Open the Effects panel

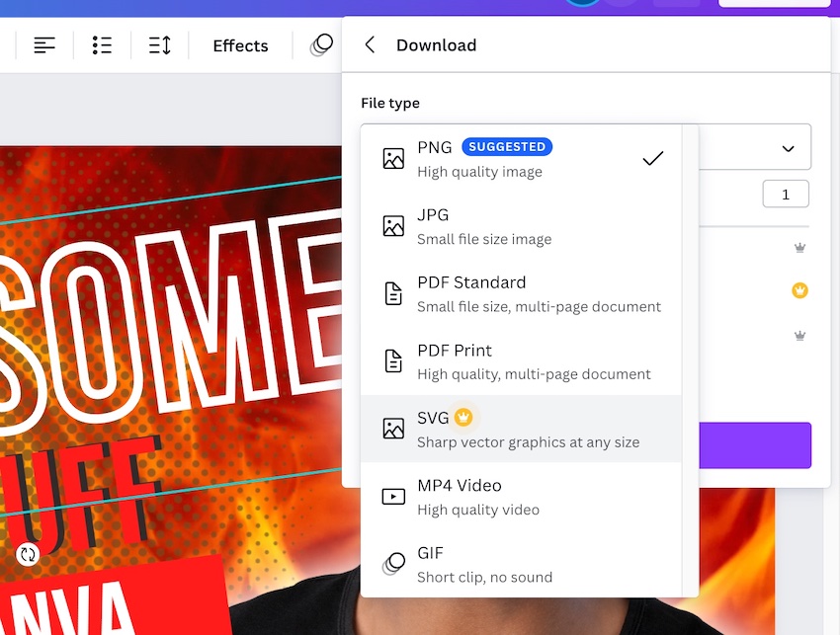[x=240, y=45]
